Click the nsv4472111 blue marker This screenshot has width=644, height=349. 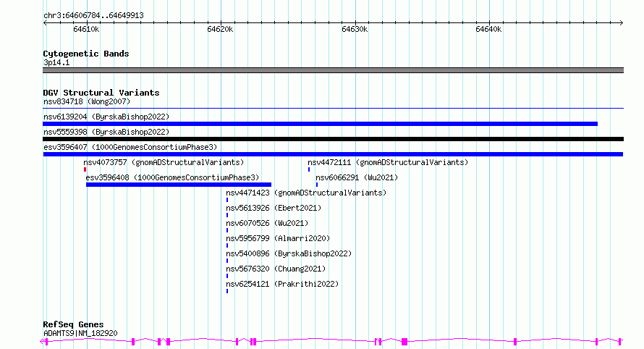[309, 169]
